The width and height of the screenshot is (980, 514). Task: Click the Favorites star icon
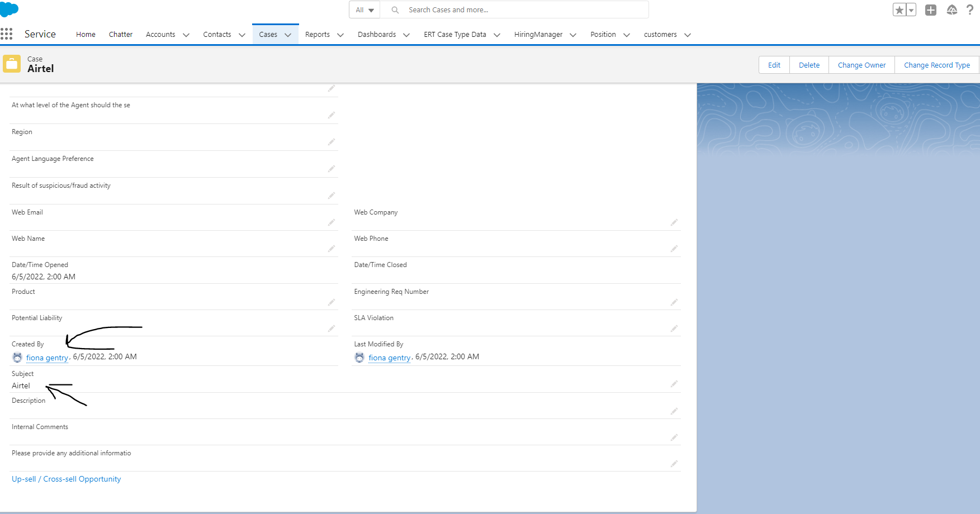899,10
